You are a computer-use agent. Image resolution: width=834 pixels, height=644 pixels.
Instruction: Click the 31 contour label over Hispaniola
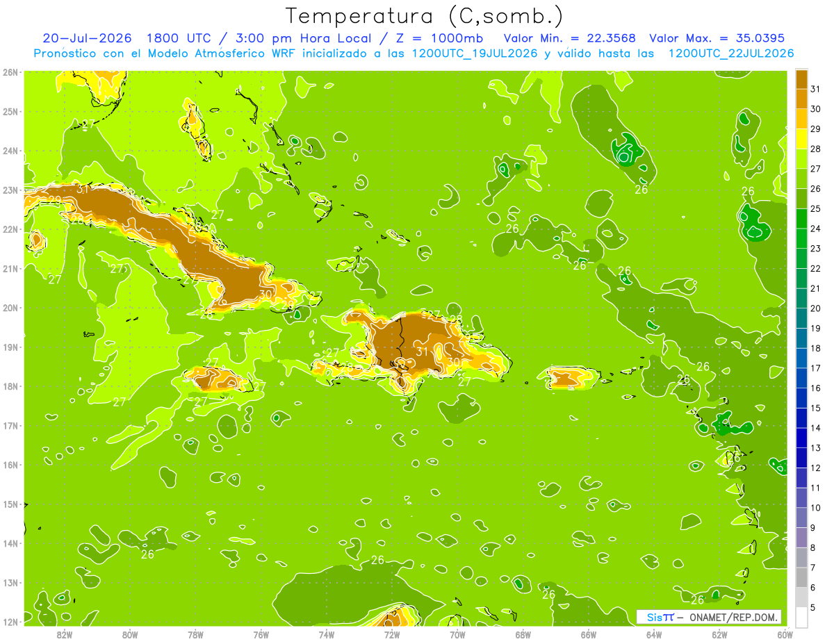point(422,352)
